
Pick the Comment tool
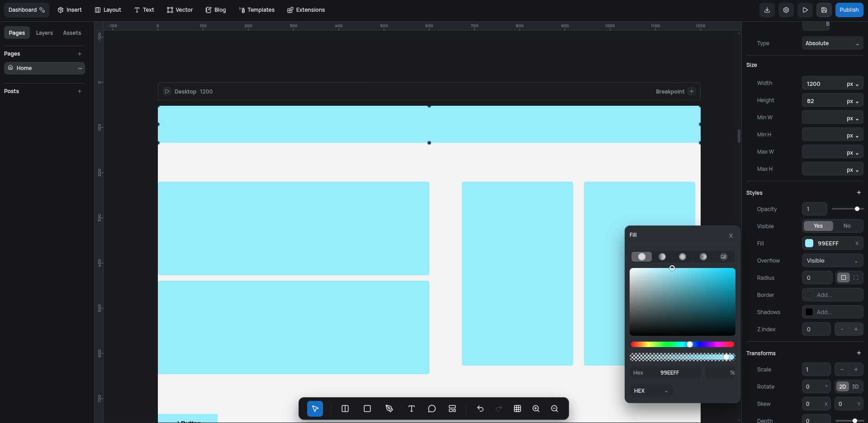(432, 409)
